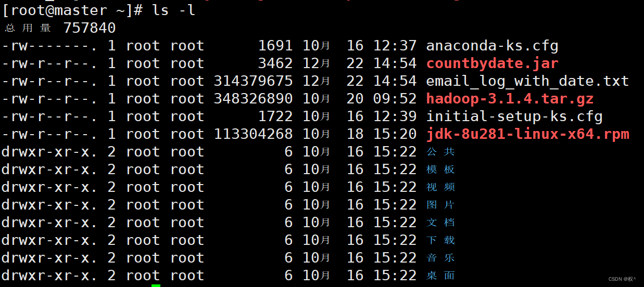Click the typed command ls -l
644x287 pixels.
(174, 10)
